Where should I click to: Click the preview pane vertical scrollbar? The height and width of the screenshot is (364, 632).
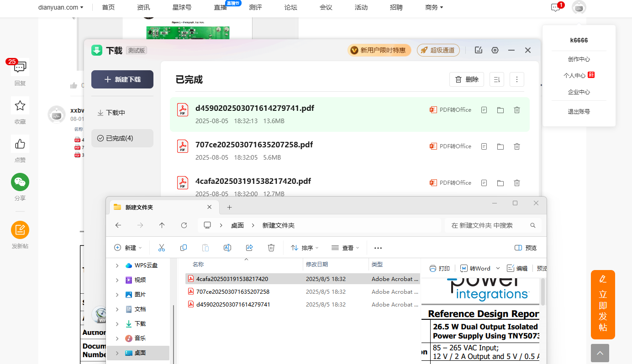[x=543, y=292]
